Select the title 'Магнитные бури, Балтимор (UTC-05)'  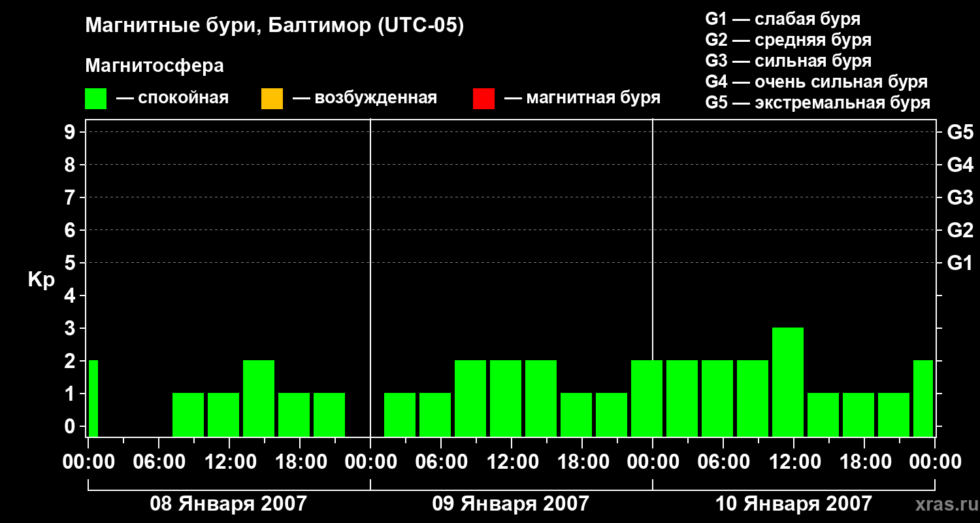click(x=274, y=27)
